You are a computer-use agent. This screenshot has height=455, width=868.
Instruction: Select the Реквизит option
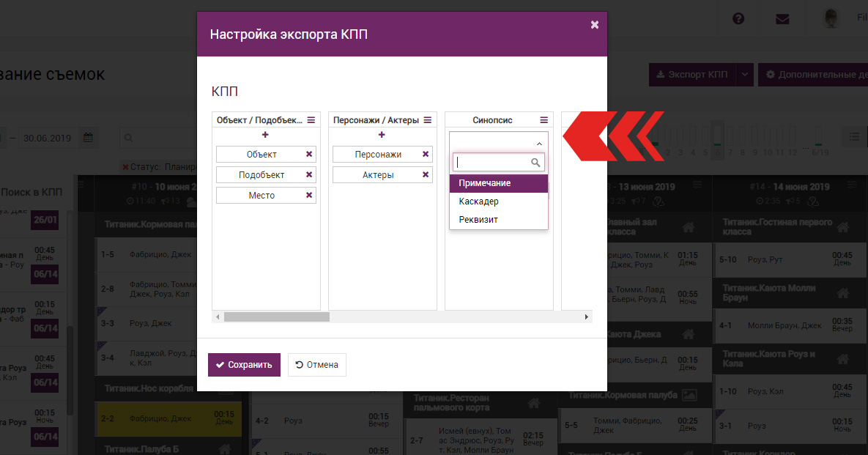tap(499, 220)
